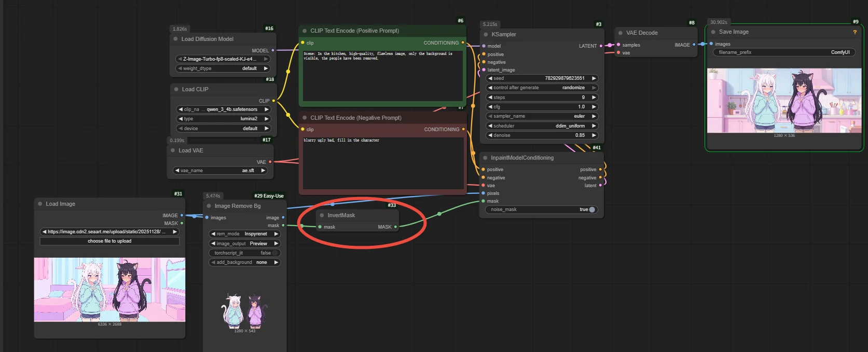Click the choose file to upload button

coord(109,241)
